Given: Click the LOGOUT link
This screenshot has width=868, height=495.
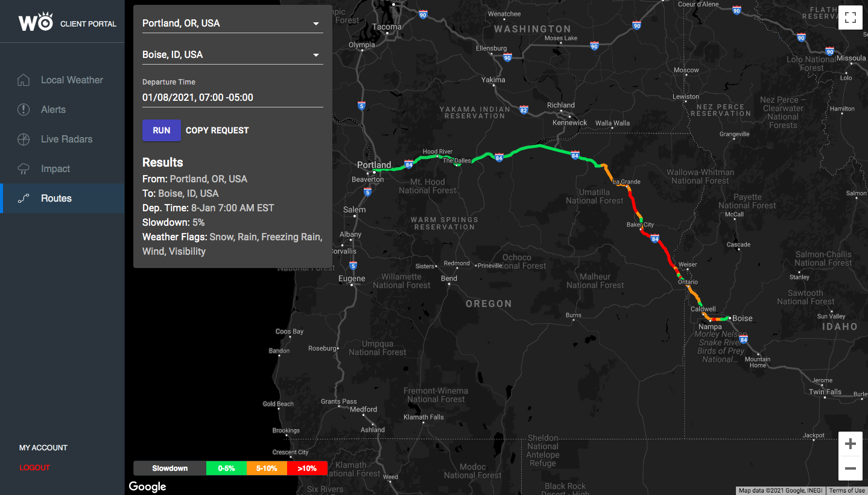Looking at the screenshot, I should pos(34,467).
